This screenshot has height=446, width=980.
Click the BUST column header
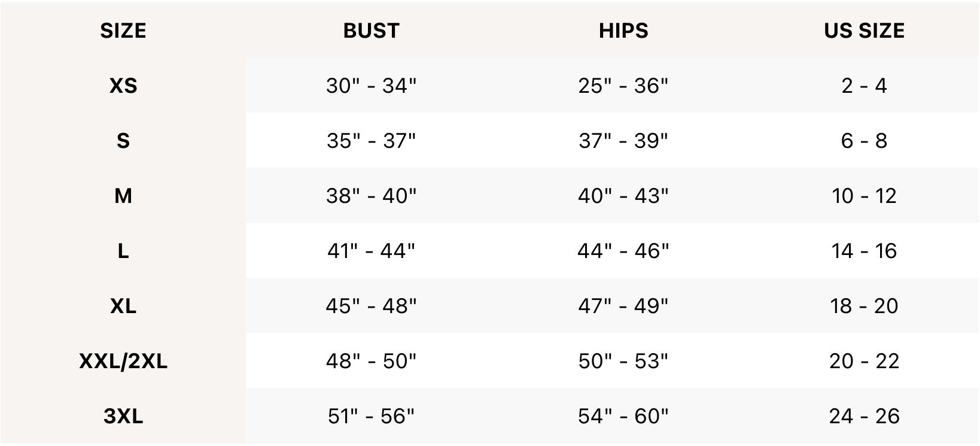(x=371, y=31)
